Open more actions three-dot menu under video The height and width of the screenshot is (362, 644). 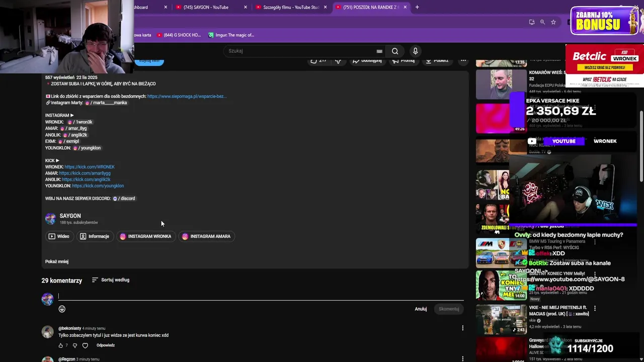click(463, 61)
